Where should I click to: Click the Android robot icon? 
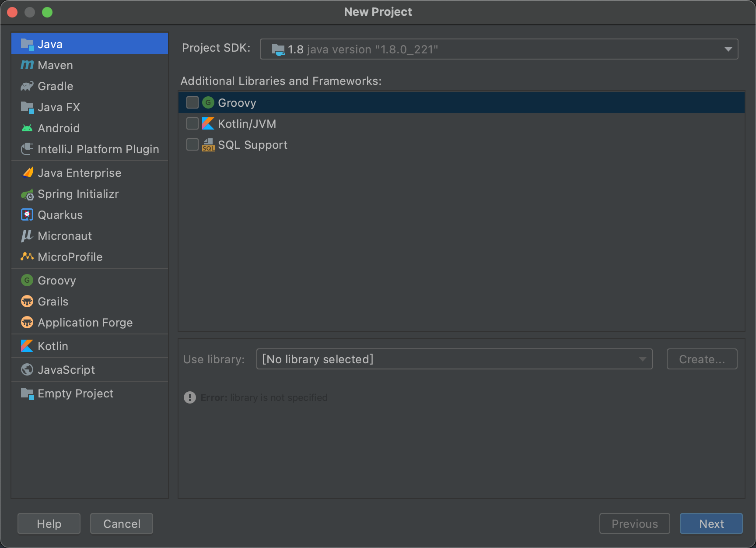pos(27,128)
